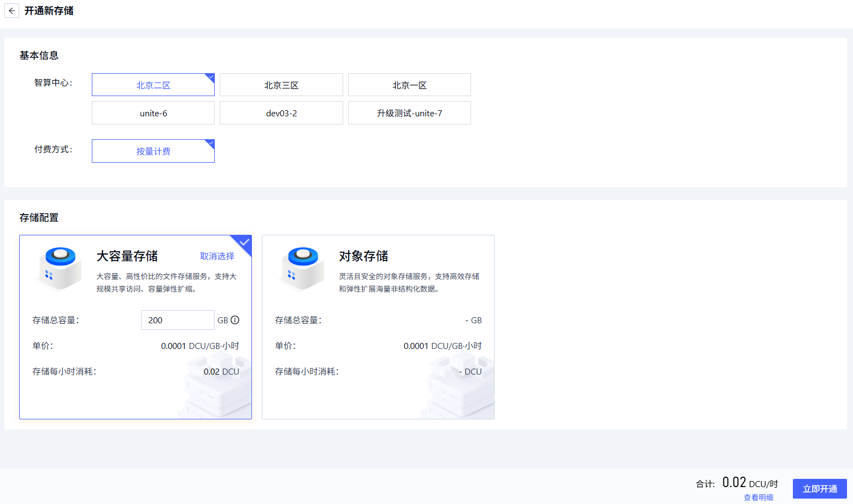This screenshot has height=504, width=853.
Task: Focus the 存储总容量 input field
Action: click(177, 320)
